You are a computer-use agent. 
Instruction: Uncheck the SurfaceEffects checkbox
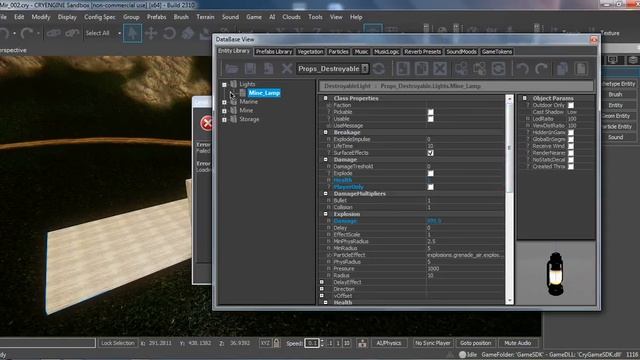pyautogui.click(x=431, y=153)
